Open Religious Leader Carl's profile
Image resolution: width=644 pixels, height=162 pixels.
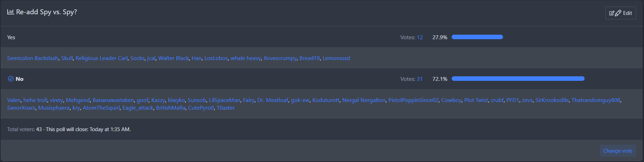(x=101, y=58)
